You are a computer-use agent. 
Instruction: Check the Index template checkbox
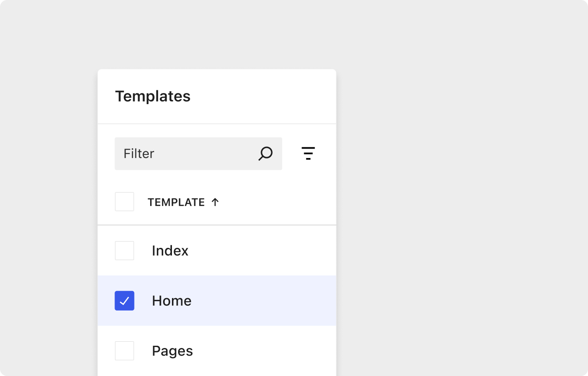pos(124,251)
